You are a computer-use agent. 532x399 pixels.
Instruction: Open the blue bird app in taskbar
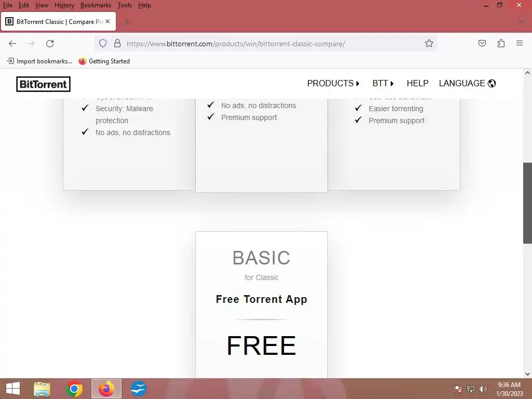139,389
